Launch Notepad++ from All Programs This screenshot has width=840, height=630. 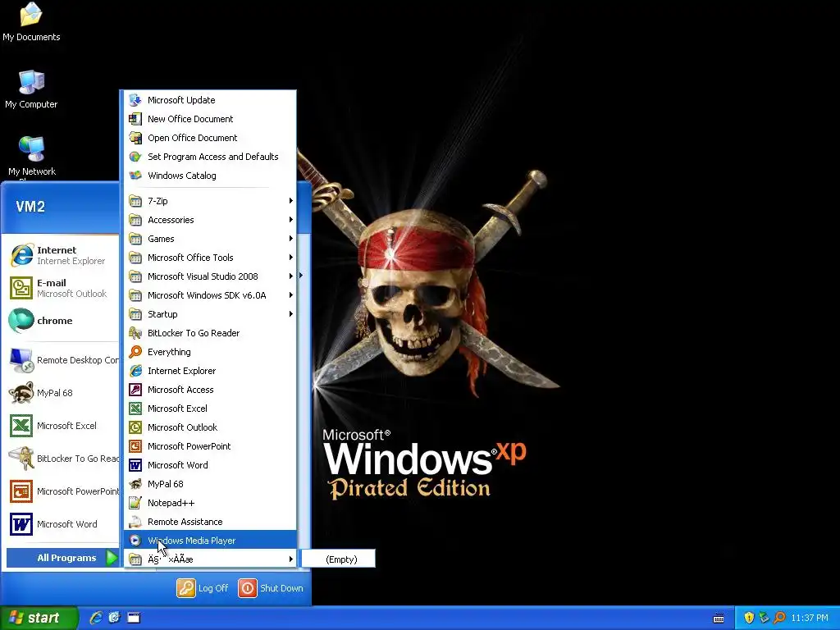pos(210,503)
